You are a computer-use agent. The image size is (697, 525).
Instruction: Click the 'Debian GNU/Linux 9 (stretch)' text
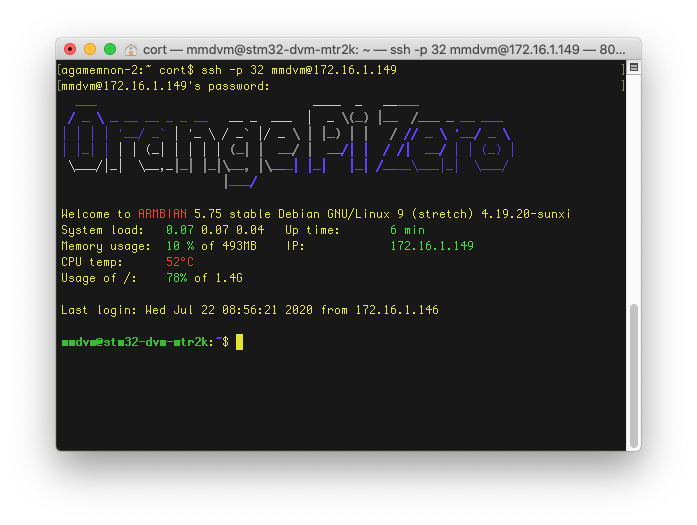[x=376, y=214]
